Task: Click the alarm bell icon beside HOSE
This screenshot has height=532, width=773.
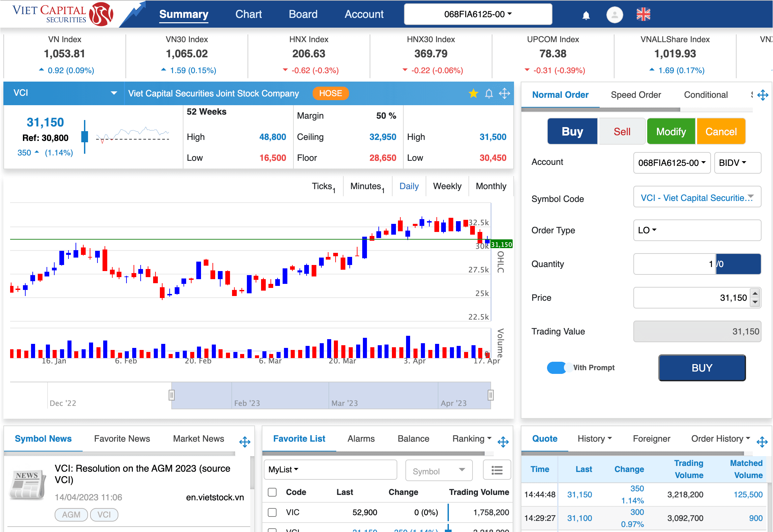Action: [x=489, y=93]
